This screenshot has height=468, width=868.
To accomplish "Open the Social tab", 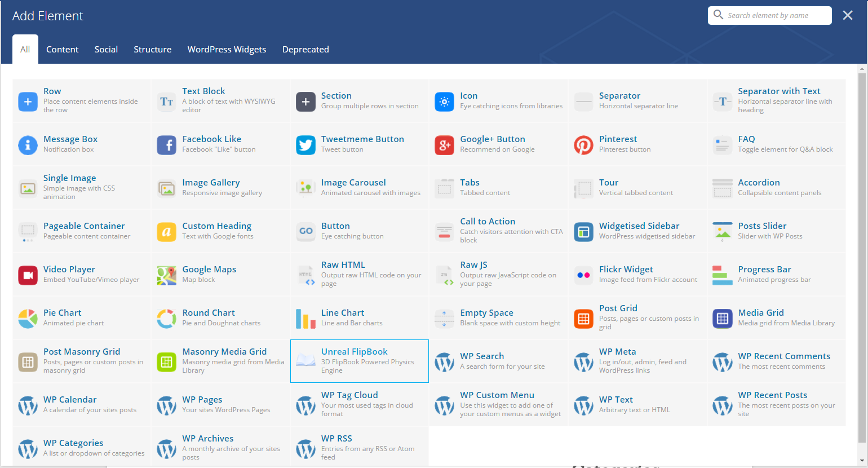I will point(106,49).
